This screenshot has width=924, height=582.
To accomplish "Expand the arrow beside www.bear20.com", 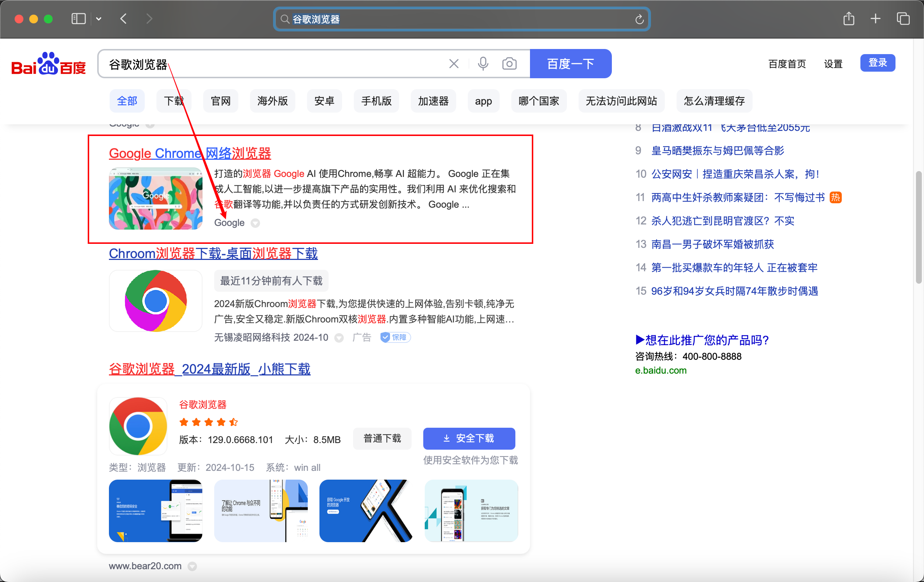I will [192, 566].
